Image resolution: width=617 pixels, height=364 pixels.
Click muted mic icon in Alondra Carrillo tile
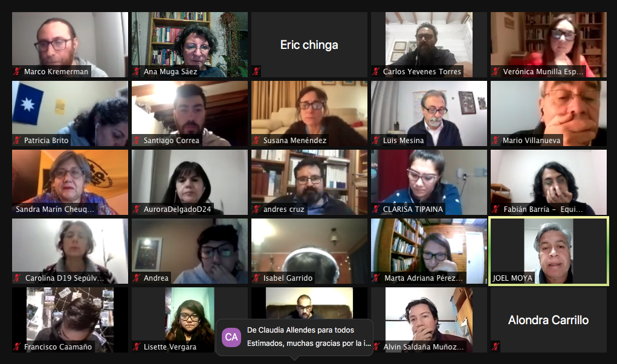pyautogui.click(x=496, y=346)
